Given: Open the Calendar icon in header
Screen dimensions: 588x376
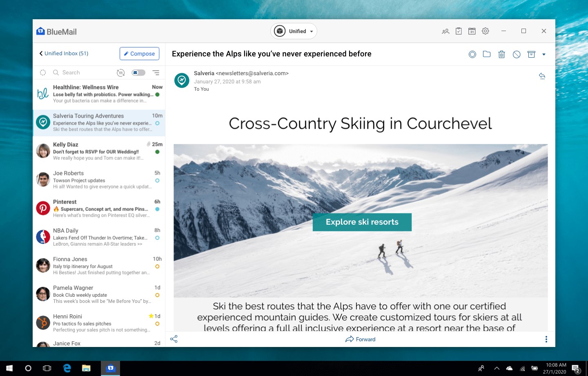Looking at the screenshot, I should click(472, 31).
